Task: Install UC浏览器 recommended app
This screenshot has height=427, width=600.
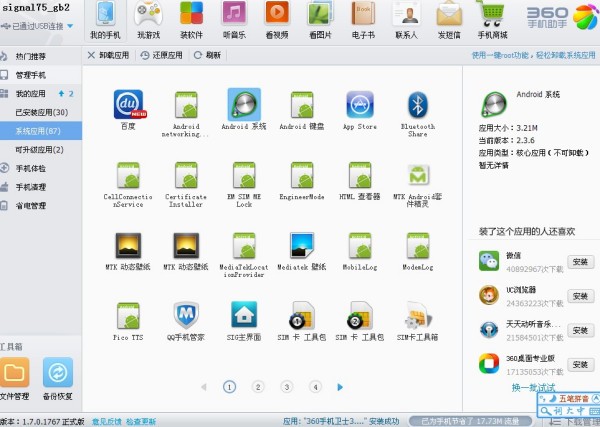Action: point(580,296)
